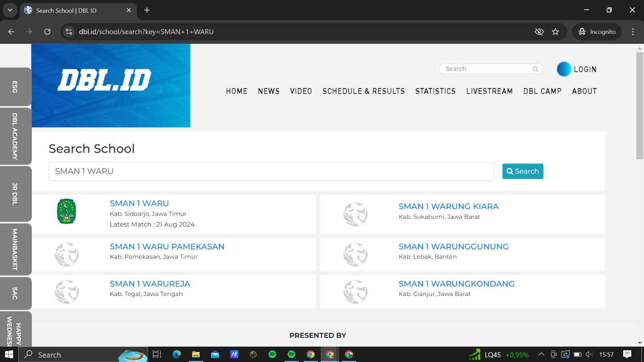Image resolution: width=644 pixels, height=362 pixels.
Task: Go back to the previous page
Action: click(11, 32)
